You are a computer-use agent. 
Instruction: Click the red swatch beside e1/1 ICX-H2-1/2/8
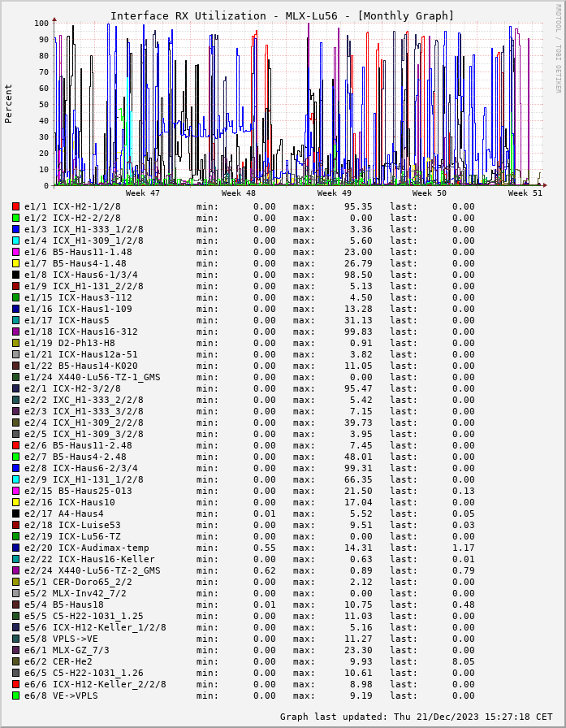(15, 206)
